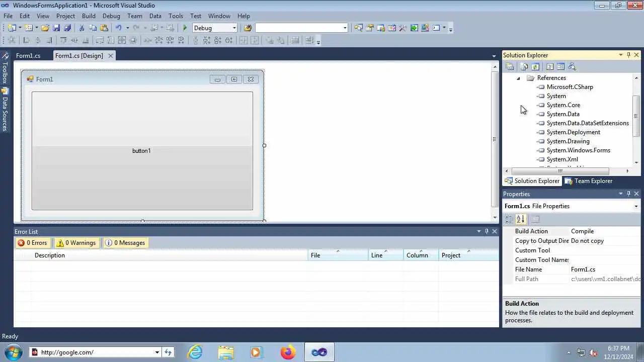Image resolution: width=644 pixels, height=362 pixels.
Task: Click the Solution Explorer View Code icon
Action: 550,67
